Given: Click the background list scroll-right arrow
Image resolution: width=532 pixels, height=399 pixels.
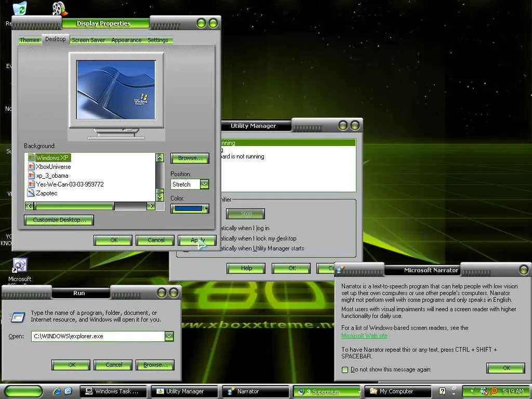Looking at the screenshot, I should click(151, 206).
